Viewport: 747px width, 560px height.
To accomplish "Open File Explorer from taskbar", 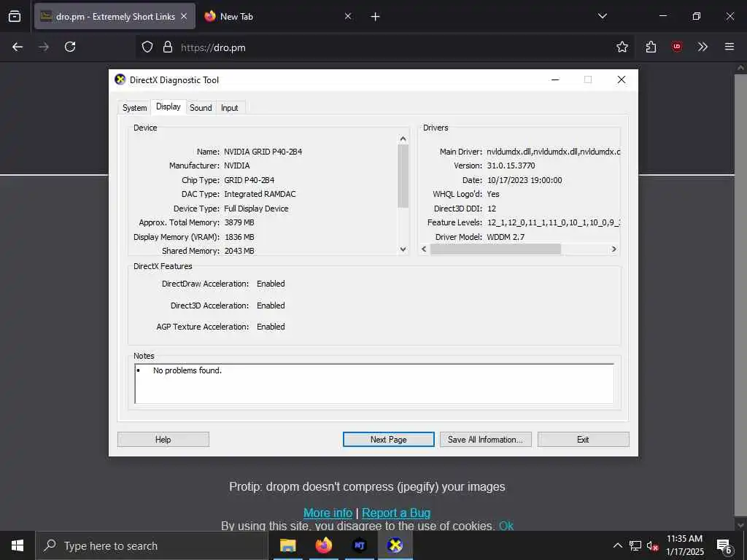I will tap(287, 545).
